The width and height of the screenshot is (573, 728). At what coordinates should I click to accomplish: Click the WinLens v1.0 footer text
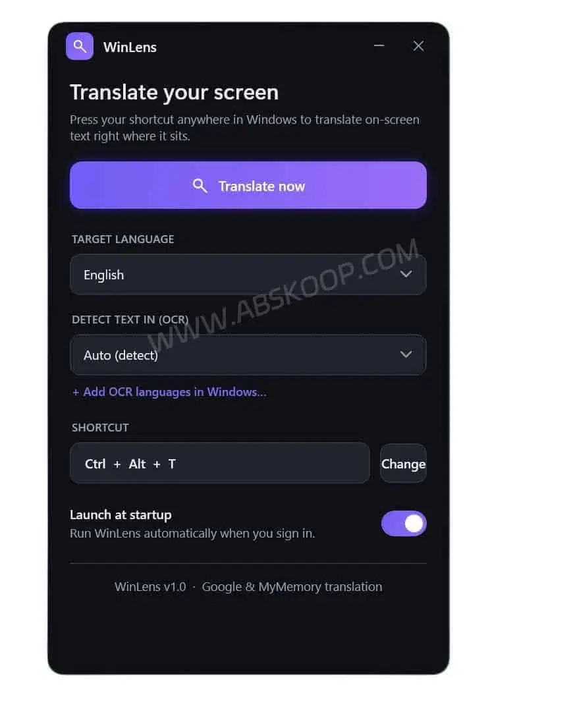click(x=150, y=586)
